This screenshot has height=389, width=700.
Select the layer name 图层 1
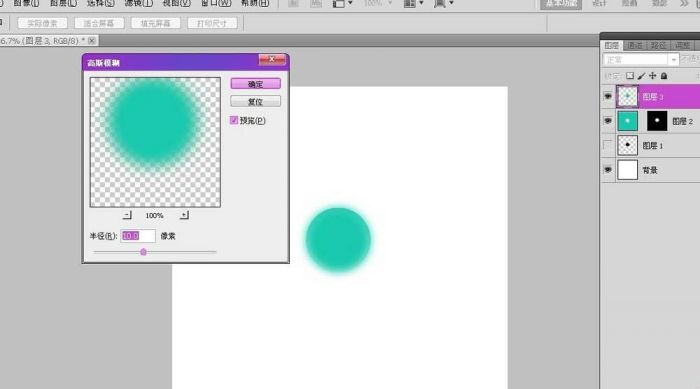point(653,146)
